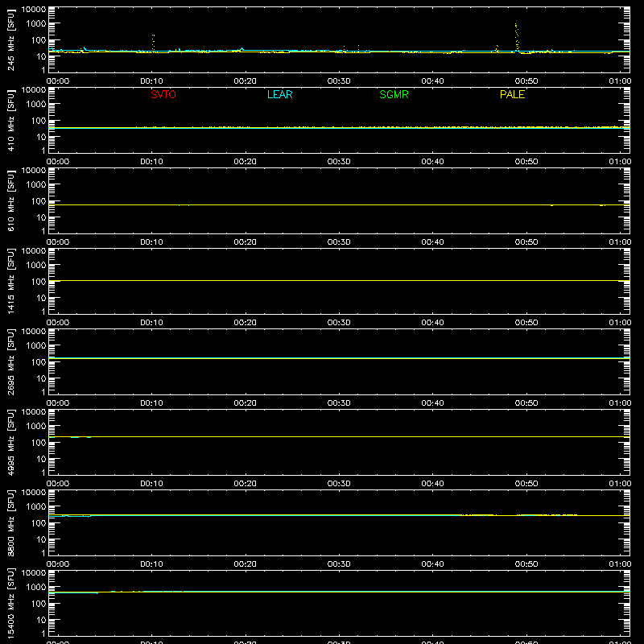The height and width of the screenshot is (644, 644).
Task: Click the 00:00 time label under 1415 MHz plot
Action: pos(58,323)
